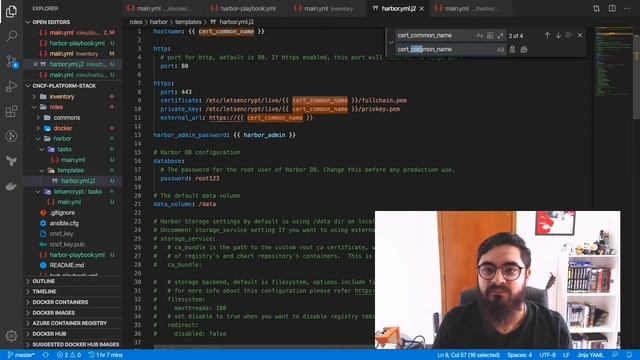The height and width of the screenshot is (360, 640).
Task: Click the Replace single occurrence icon
Action: [512, 49]
